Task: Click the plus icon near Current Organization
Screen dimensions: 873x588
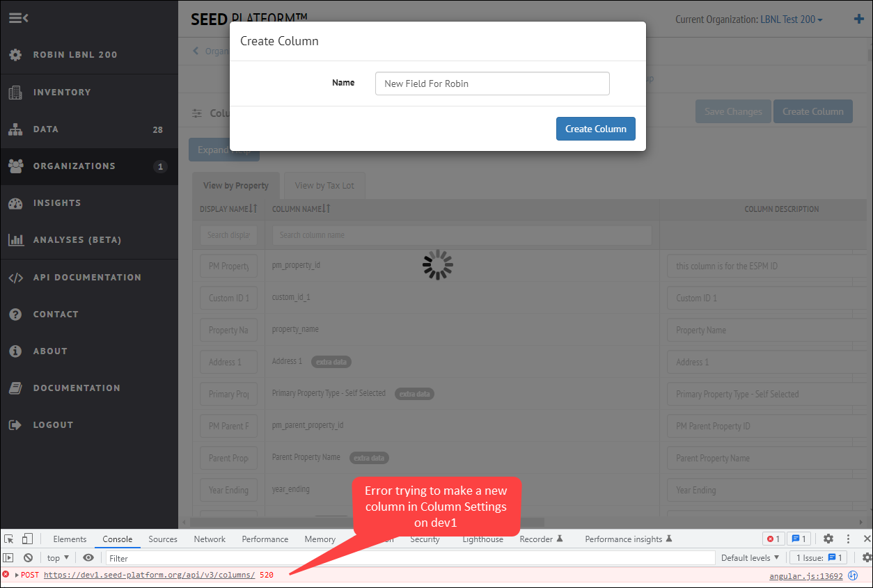Action: pyautogui.click(x=858, y=19)
